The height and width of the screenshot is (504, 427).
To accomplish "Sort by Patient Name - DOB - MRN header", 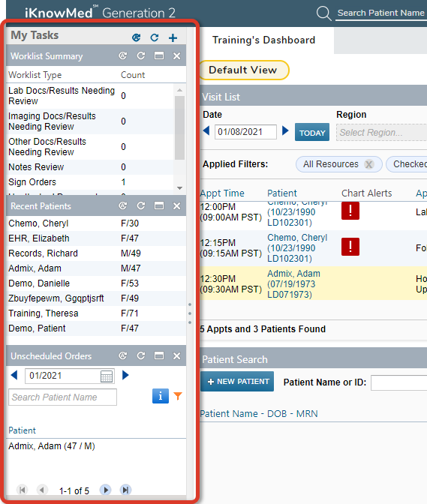I will click(x=259, y=414).
